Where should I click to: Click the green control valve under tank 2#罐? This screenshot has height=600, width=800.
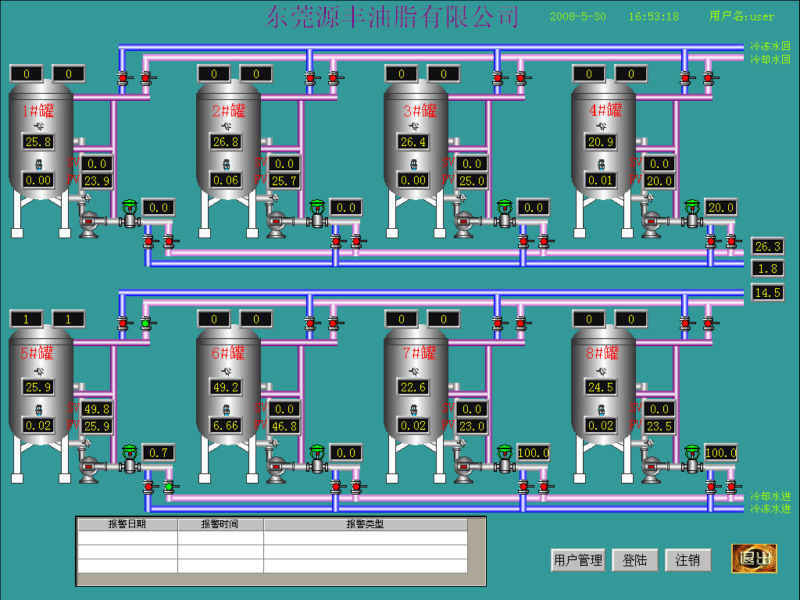pos(317,211)
